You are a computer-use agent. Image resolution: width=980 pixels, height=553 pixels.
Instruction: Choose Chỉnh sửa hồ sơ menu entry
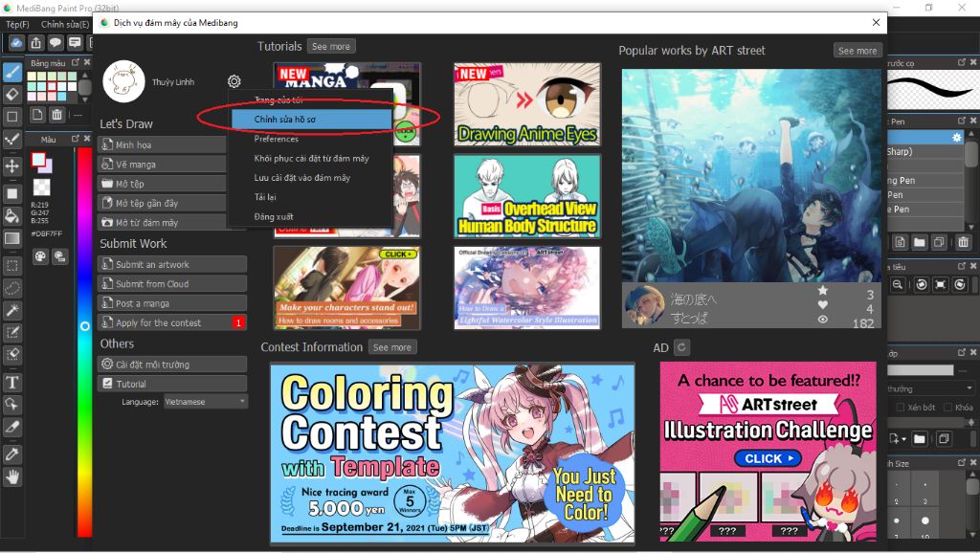311,120
